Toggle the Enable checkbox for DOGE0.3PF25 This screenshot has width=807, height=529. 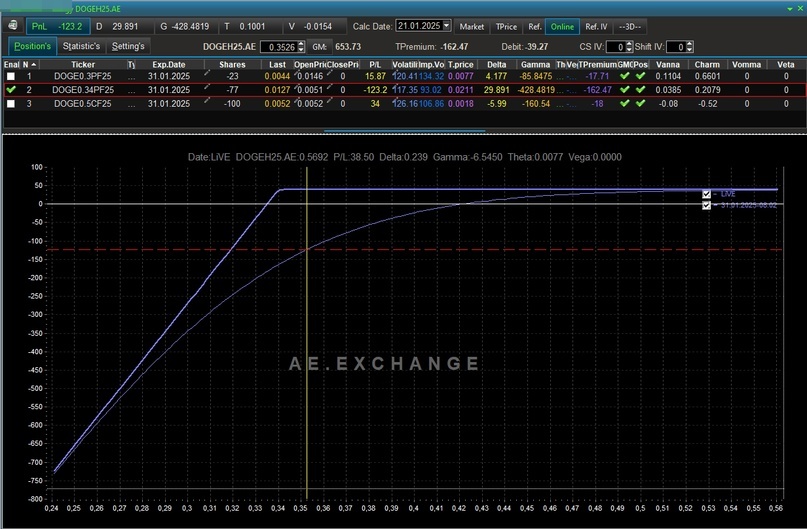point(11,76)
